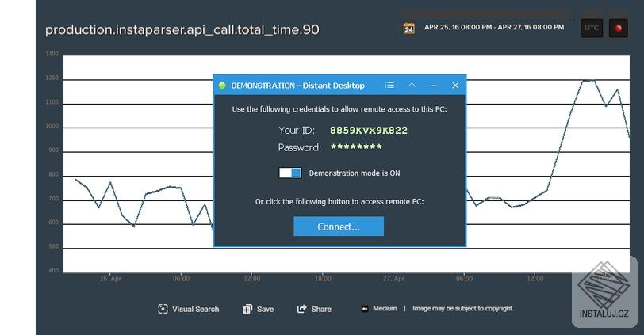This screenshot has height=335, width=644.
Task: Minimize the Distant Desktop window
Action: 433,86
